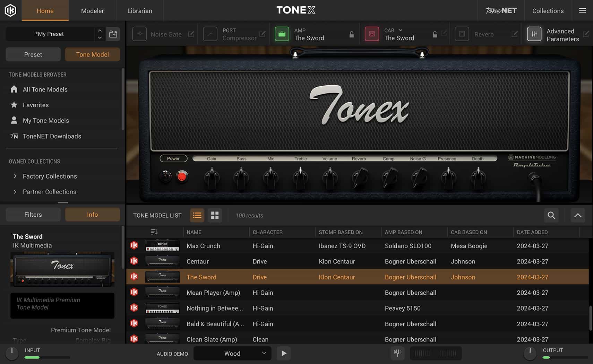Open Favorites in the browser
The width and height of the screenshot is (593, 364).
[x=36, y=105]
